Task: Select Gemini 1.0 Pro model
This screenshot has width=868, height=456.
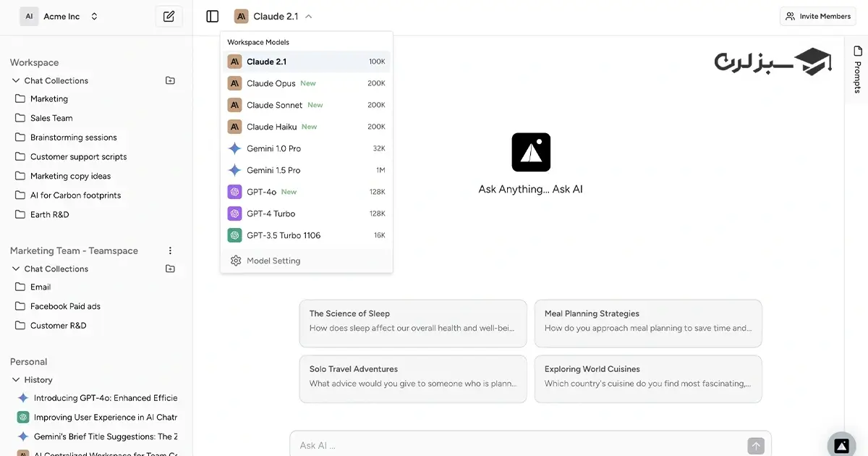Action: (307, 148)
